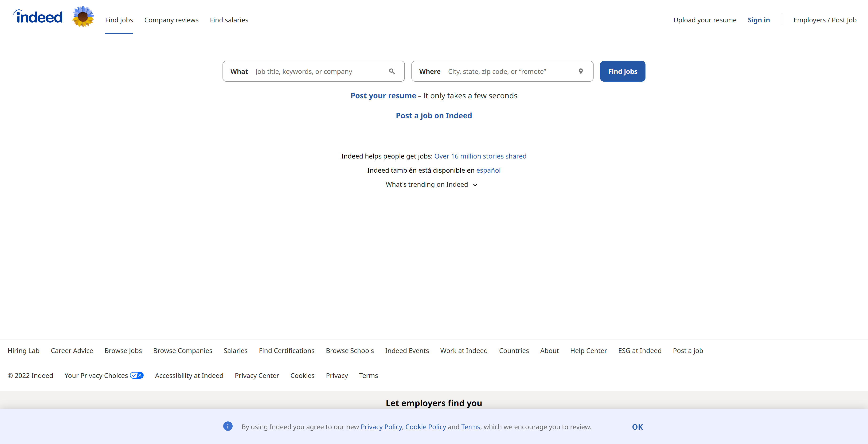Click the blue Find jobs button
Image resolution: width=868 pixels, height=444 pixels.
[x=622, y=71]
